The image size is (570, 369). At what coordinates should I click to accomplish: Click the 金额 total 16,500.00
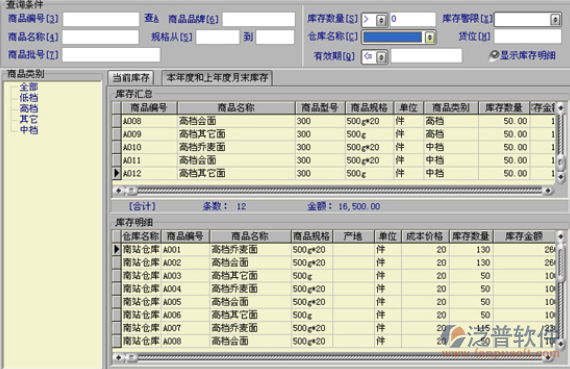coord(359,206)
